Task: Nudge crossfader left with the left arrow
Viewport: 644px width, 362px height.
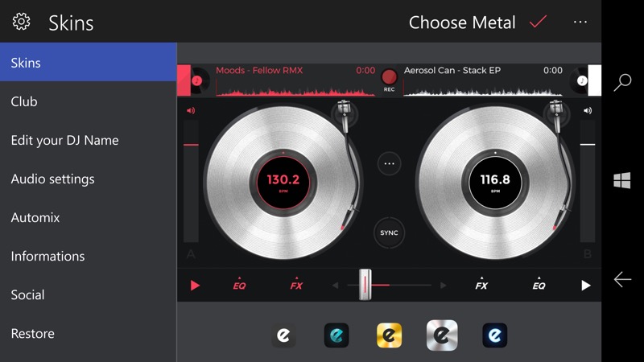Action: pos(335,286)
